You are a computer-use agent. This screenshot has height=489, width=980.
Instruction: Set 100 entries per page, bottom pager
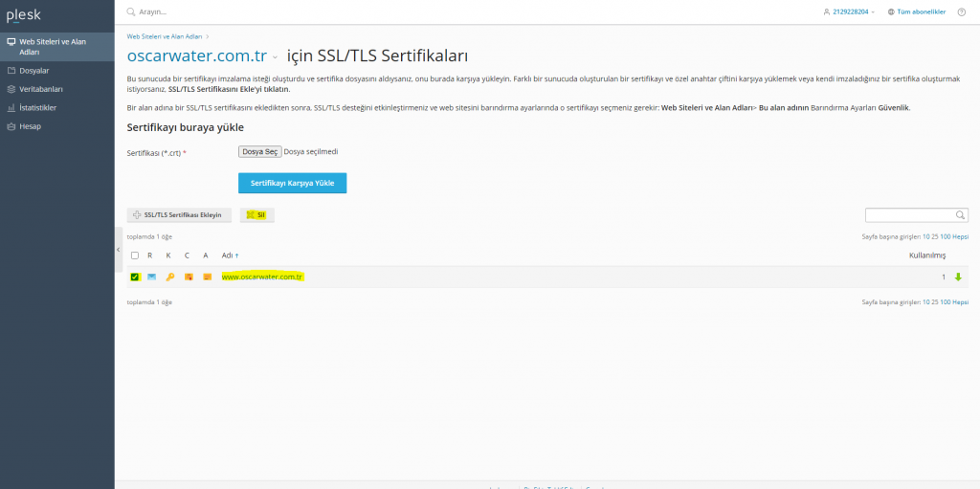(945, 302)
